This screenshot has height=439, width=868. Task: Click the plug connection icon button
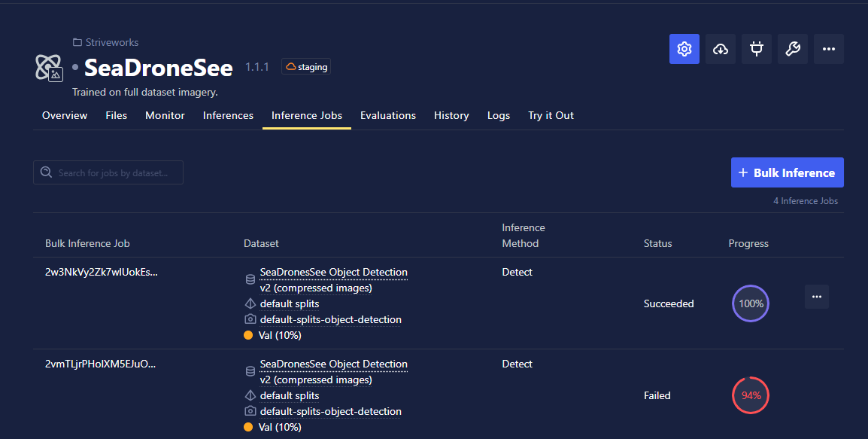tap(756, 49)
